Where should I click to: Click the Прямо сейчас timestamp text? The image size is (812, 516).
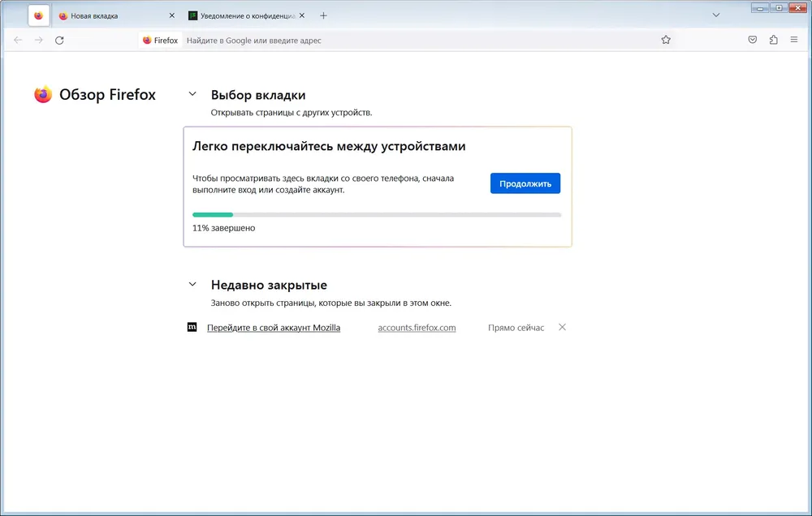(x=516, y=328)
